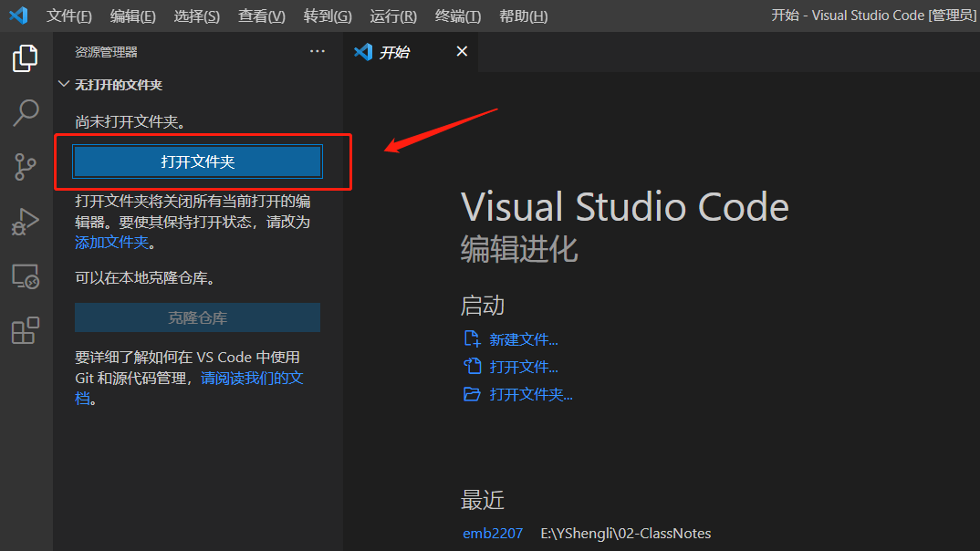Select the 开始 editor tab

(x=411, y=52)
